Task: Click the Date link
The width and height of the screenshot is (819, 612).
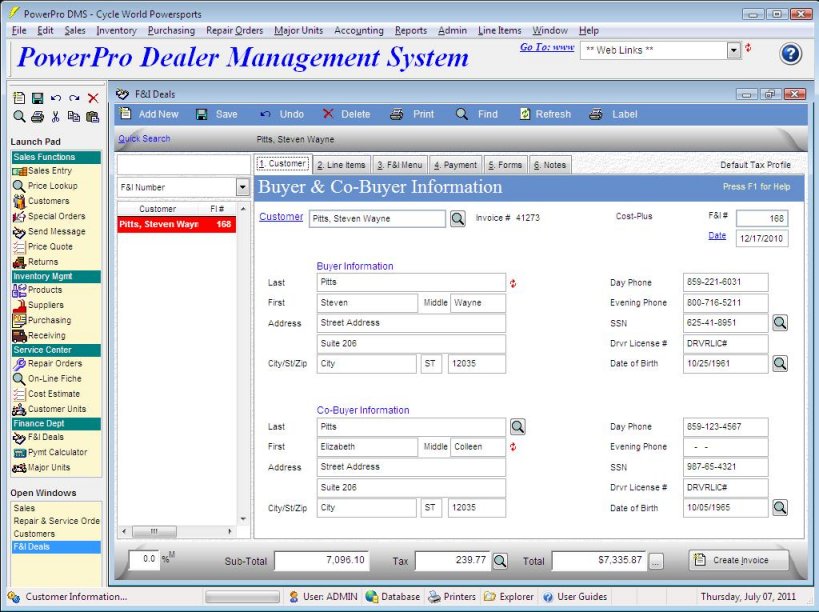Action: [717, 236]
